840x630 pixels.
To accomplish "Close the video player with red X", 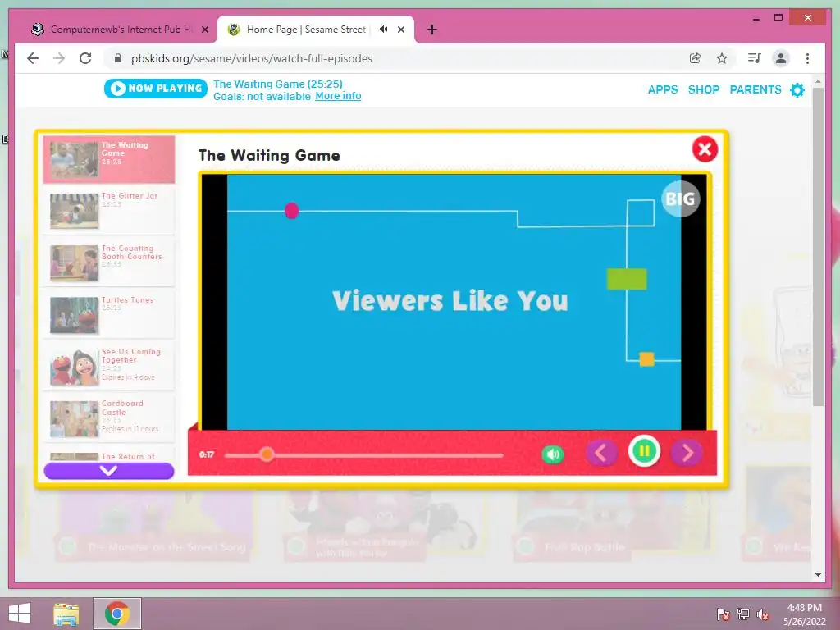I will pos(705,149).
